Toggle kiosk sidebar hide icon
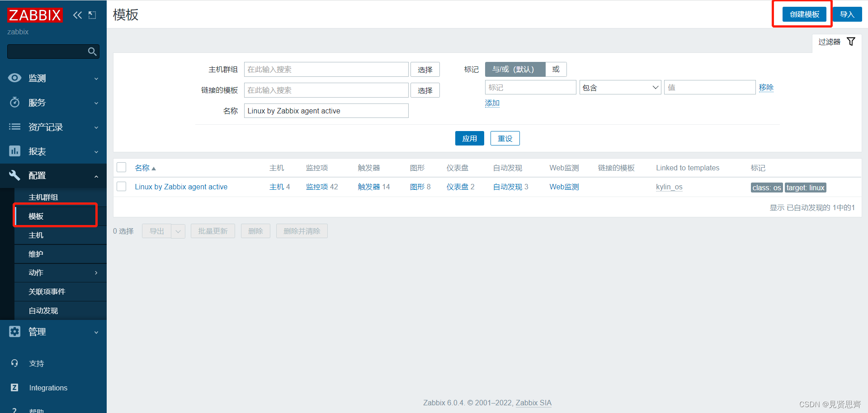The width and height of the screenshot is (868, 413). pos(92,15)
